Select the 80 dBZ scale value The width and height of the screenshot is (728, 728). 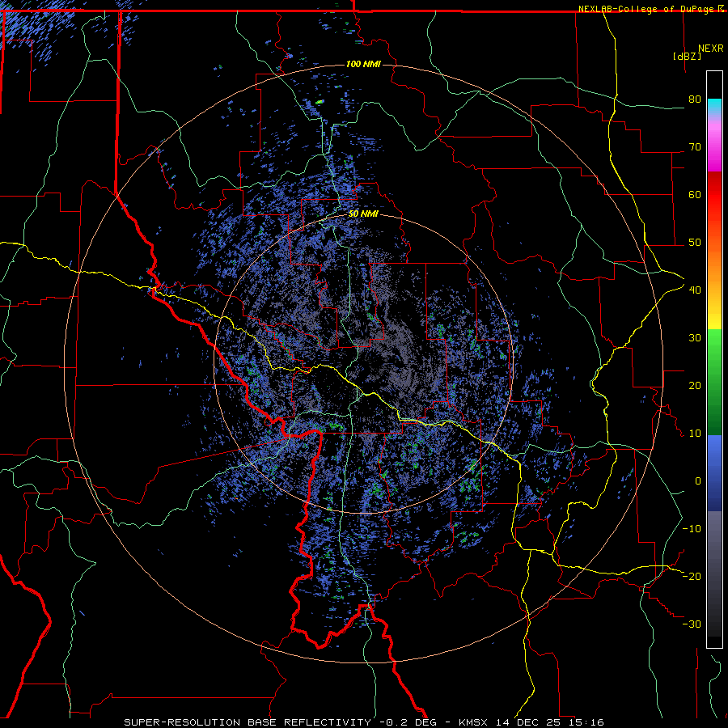tap(695, 99)
